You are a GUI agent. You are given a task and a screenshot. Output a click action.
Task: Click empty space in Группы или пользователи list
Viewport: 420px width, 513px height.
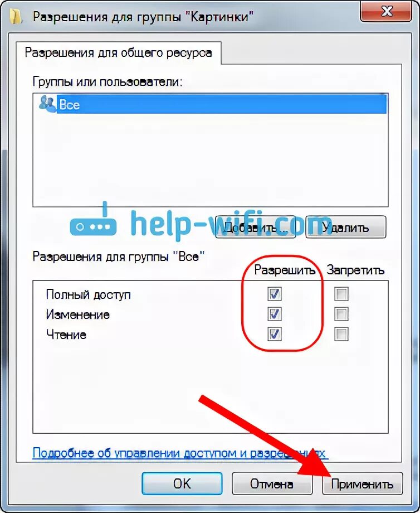point(211,161)
